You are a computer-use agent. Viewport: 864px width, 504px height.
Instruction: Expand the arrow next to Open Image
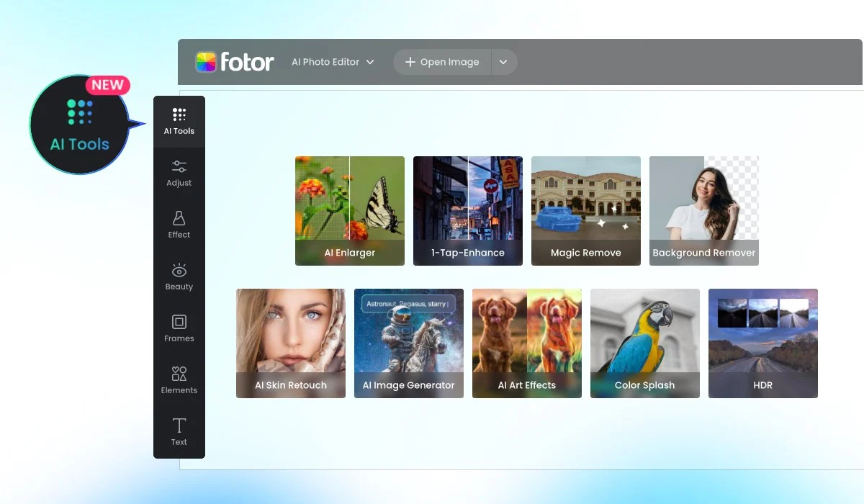point(504,62)
